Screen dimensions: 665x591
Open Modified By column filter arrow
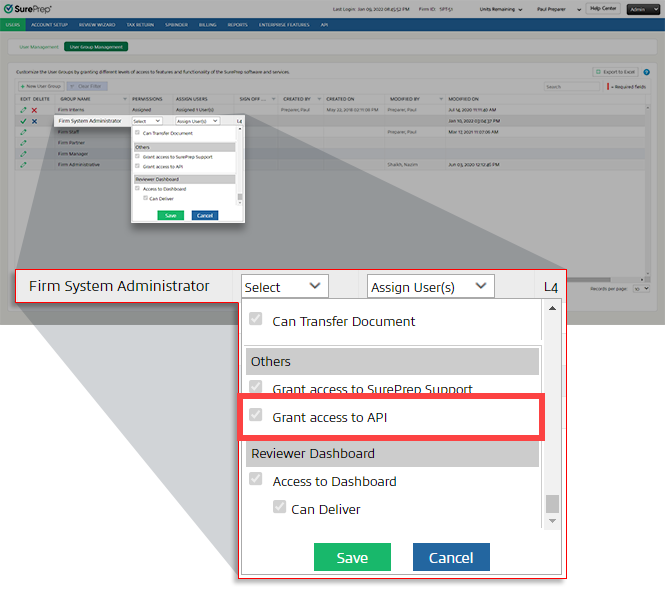[x=441, y=99]
